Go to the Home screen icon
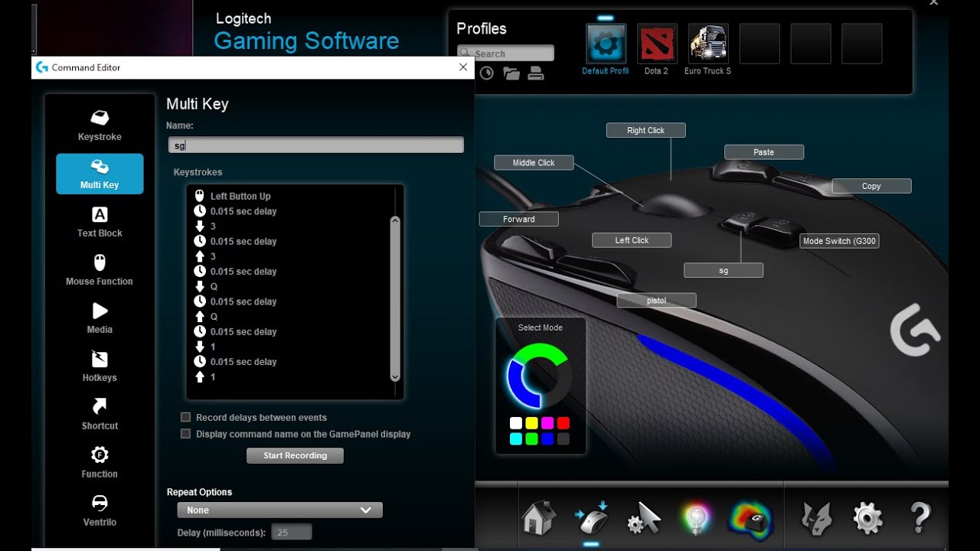This screenshot has height=551, width=980. pyautogui.click(x=539, y=518)
